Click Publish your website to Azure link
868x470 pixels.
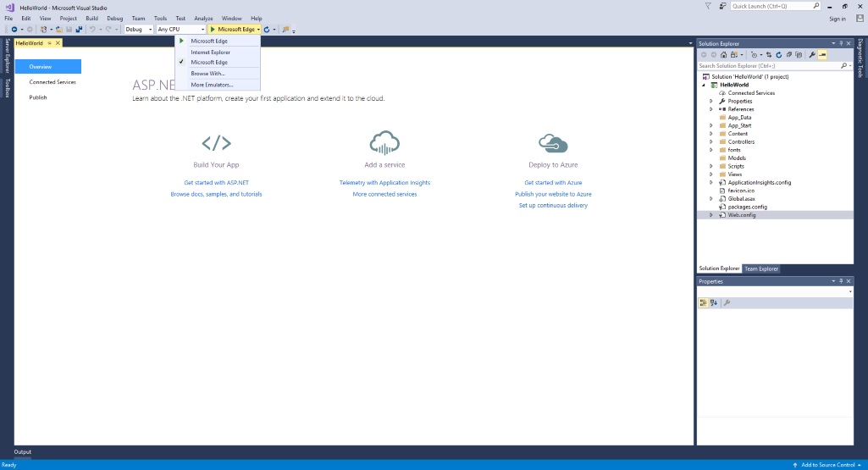point(553,194)
